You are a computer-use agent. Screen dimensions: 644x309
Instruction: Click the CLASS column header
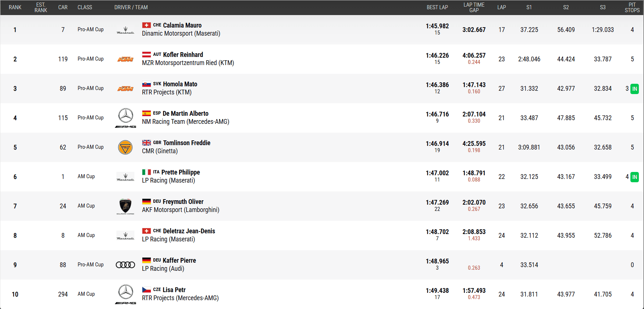[x=85, y=7]
